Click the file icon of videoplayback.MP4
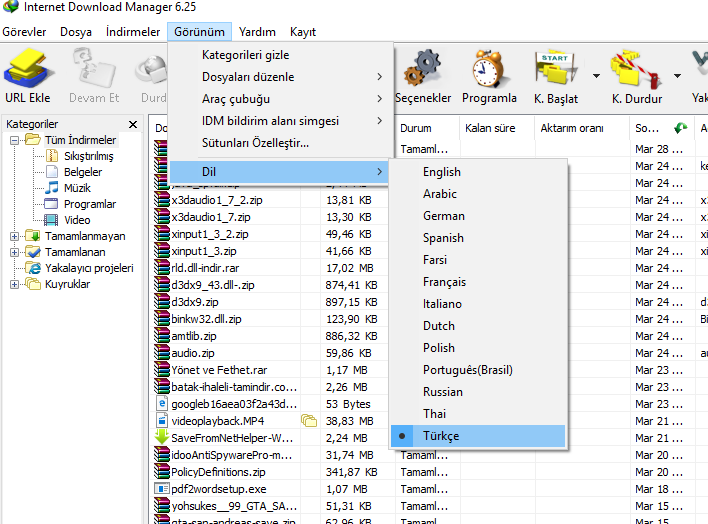Viewport: 708px width, 524px height. click(x=162, y=421)
